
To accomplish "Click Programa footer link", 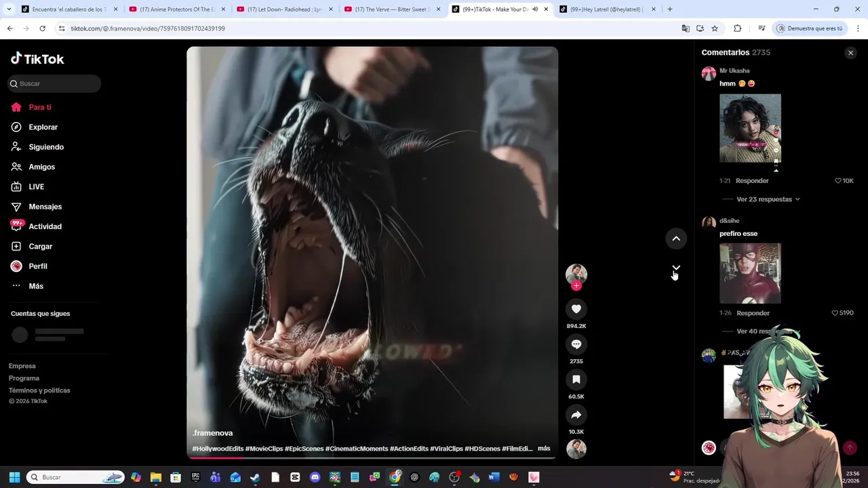I will (24, 378).
